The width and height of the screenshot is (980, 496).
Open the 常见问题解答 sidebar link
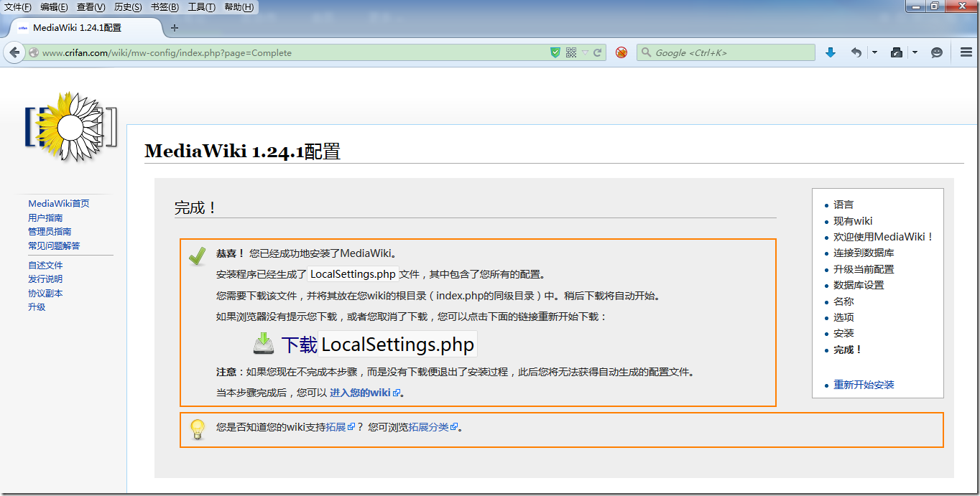point(54,245)
